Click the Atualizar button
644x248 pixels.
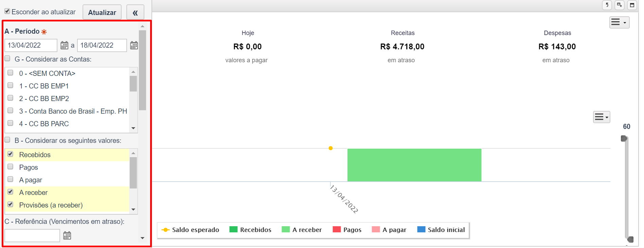pos(102,13)
